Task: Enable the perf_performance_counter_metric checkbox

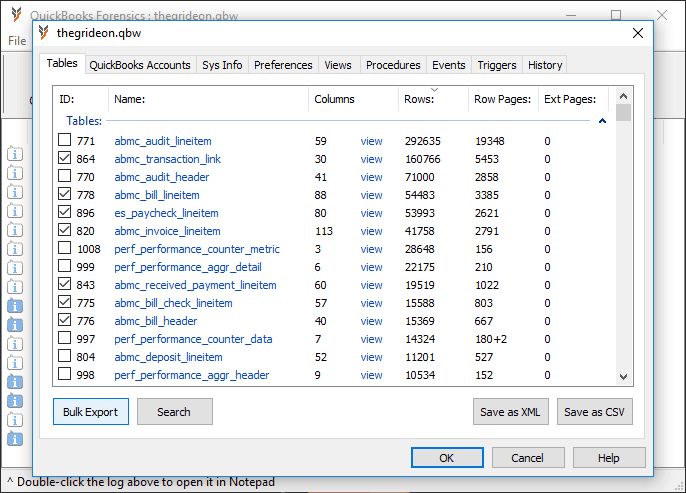Action: (64, 248)
